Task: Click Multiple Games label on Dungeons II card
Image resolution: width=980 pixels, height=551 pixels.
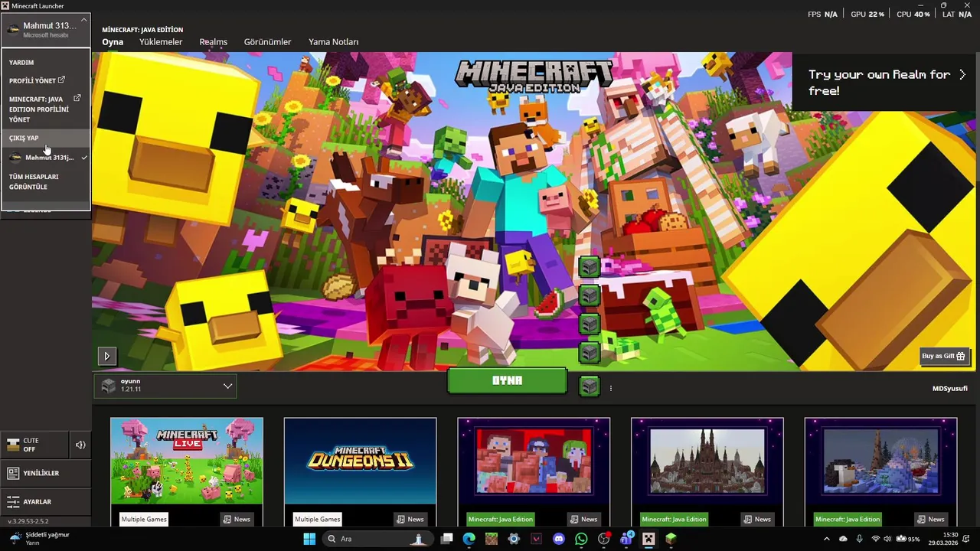Action: (318, 519)
